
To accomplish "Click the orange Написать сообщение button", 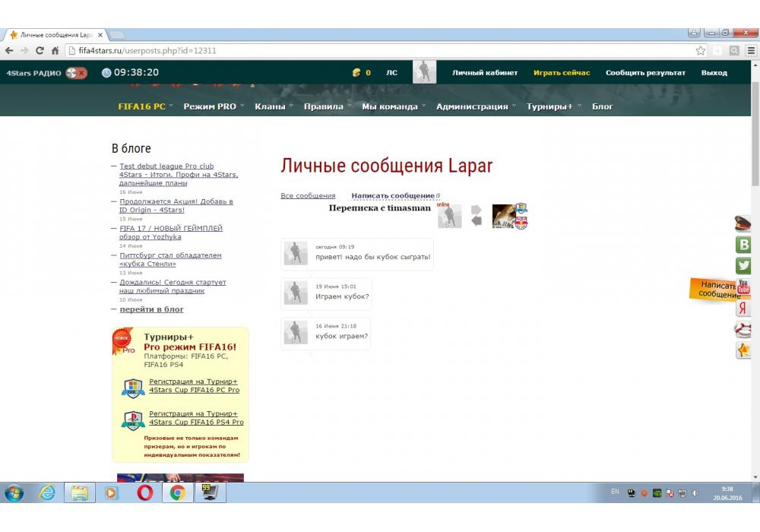I will point(714,290).
